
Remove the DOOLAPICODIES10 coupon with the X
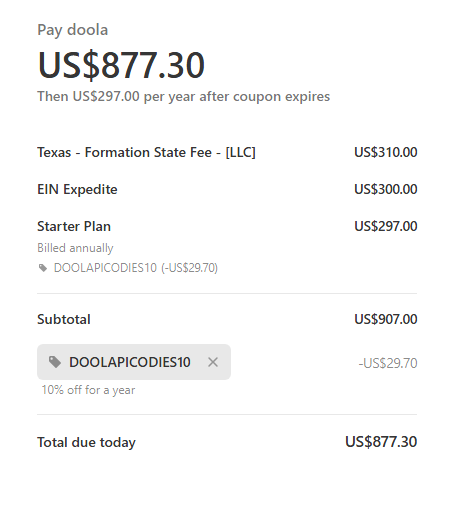point(213,362)
